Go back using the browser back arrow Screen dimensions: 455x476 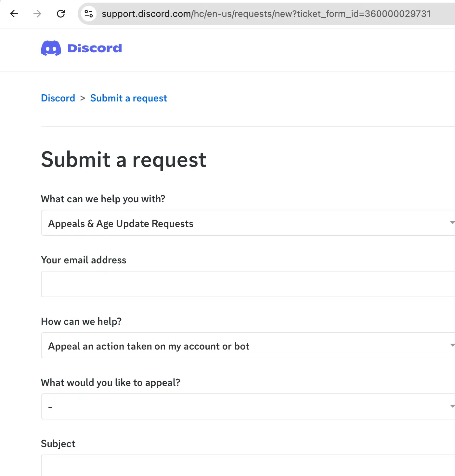click(x=14, y=14)
